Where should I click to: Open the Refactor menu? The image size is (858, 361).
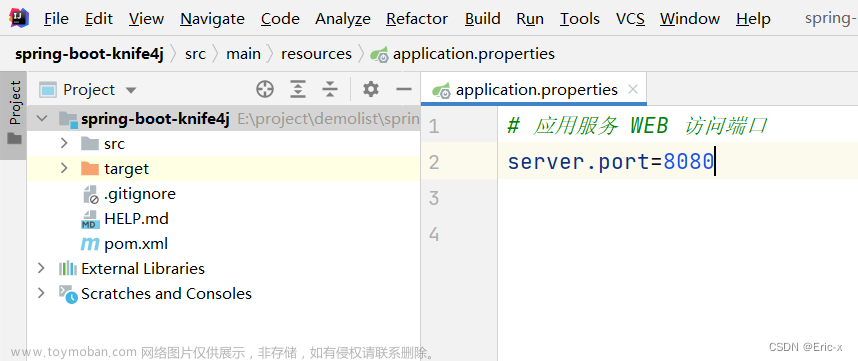pyautogui.click(x=418, y=19)
